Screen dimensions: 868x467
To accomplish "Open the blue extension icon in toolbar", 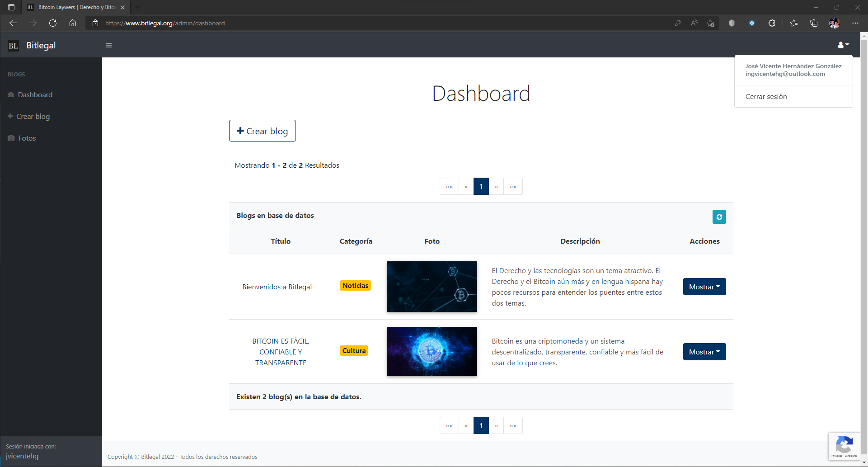I will (752, 23).
